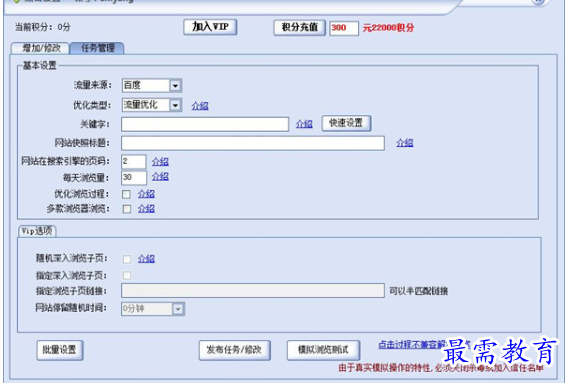Click the 当前积分: 0分 text
The height and width of the screenshot is (383, 565).
coord(43,27)
